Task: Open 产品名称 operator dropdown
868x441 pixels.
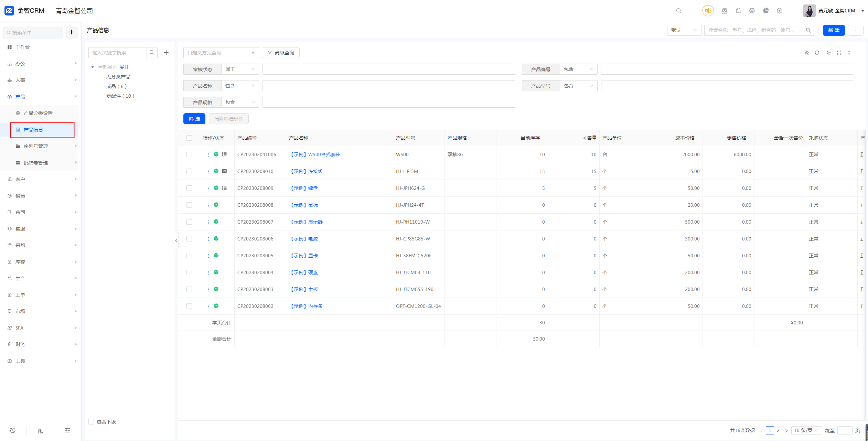Action: (x=240, y=86)
